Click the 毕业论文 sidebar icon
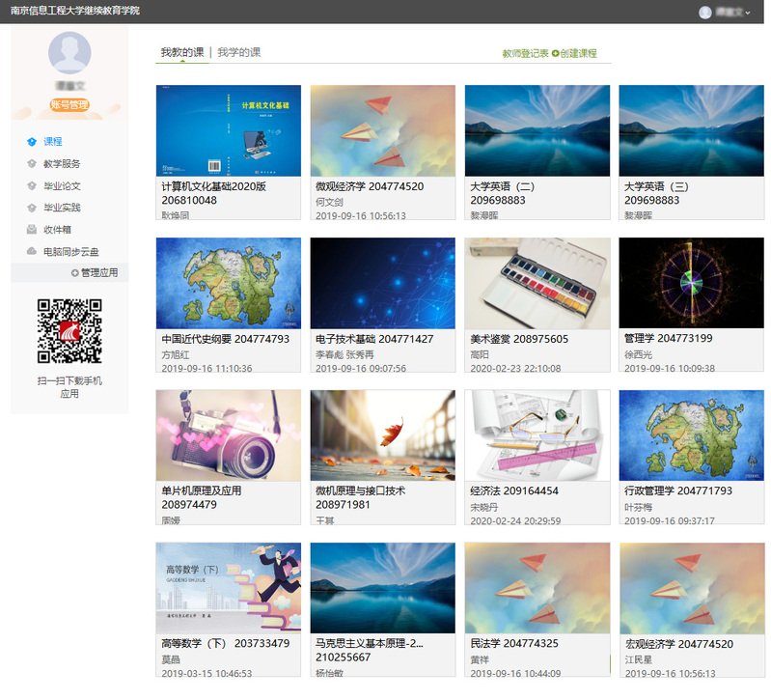The width and height of the screenshot is (771, 700). [x=32, y=186]
